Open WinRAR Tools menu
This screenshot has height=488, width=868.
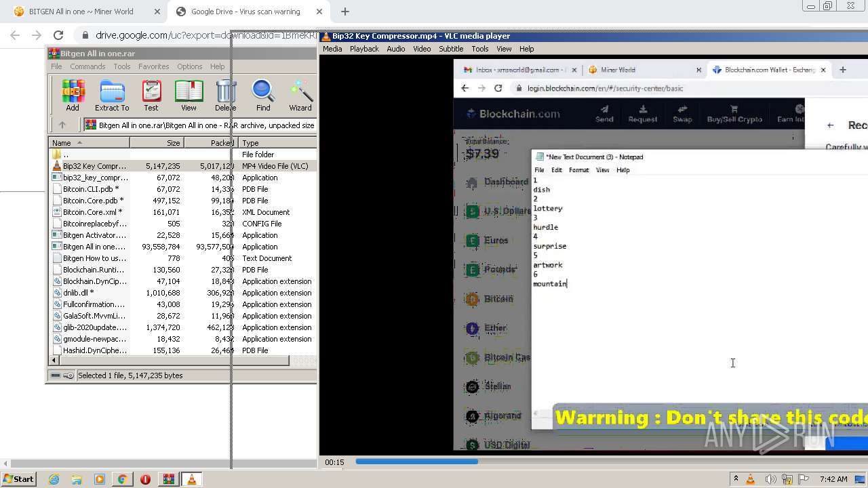(x=122, y=66)
